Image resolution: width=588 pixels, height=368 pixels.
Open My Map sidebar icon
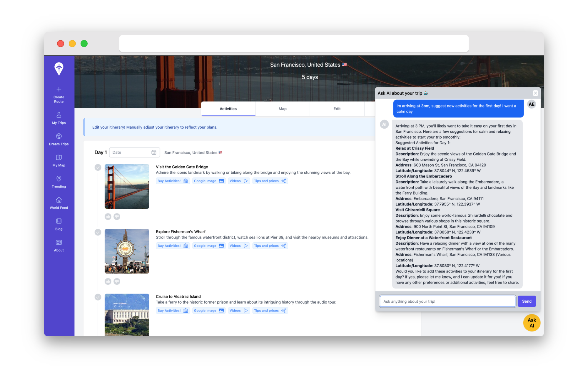tap(59, 158)
